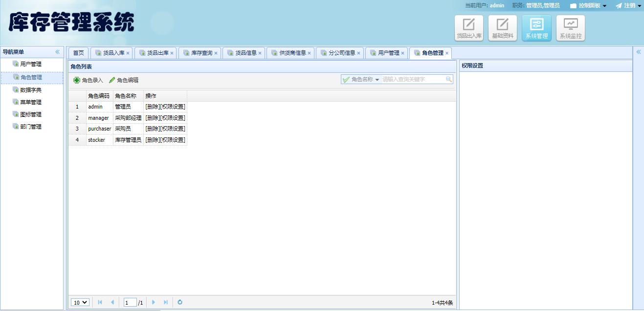The height and width of the screenshot is (311, 644).
Task: Click the search magnifier icon
Action: [x=448, y=79]
